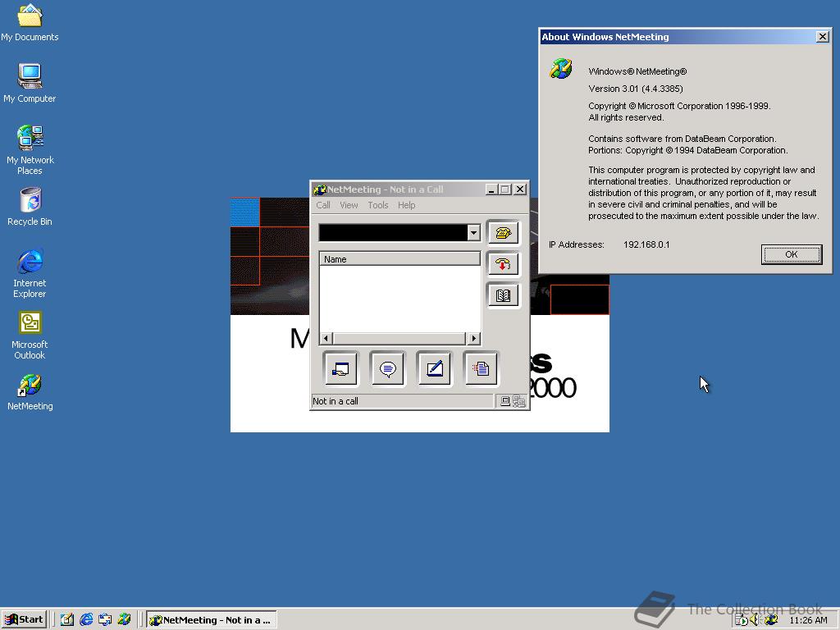
Task: Open the Chat speech bubble button
Action: coord(387,368)
